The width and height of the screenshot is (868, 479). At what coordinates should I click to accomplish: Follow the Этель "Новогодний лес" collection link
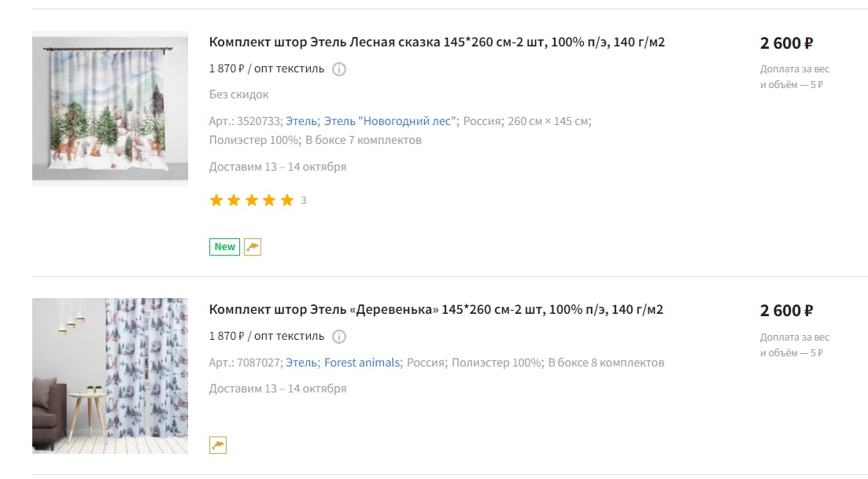pos(390,121)
